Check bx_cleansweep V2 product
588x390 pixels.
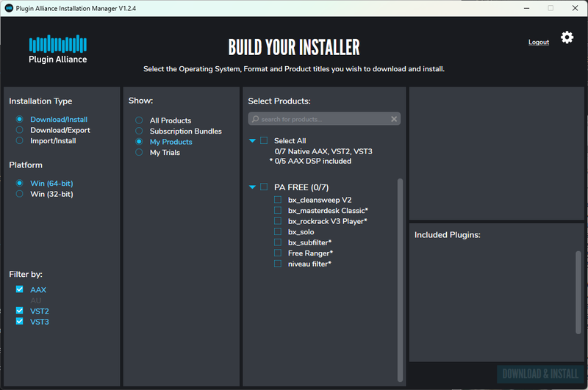[x=278, y=200]
